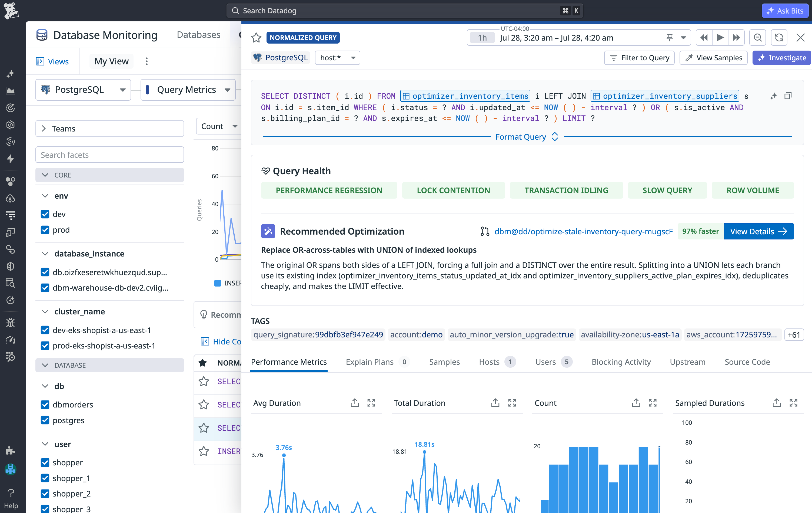The image size is (812, 513).
Task: Export the Count graph
Action: pyautogui.click(x=636, y=403)
